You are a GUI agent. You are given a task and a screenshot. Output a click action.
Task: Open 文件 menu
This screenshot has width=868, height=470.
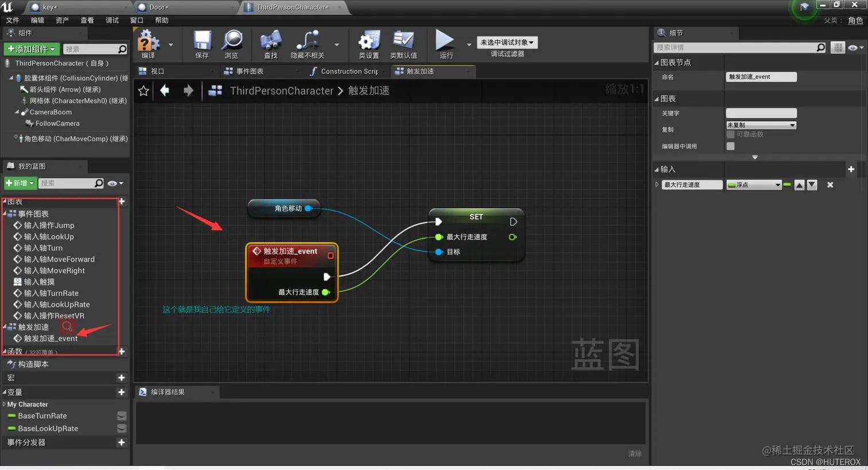click(13, 20)
